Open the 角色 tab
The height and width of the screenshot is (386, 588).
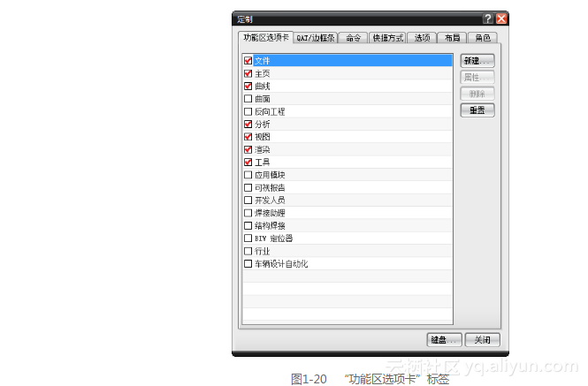point(483,38)
